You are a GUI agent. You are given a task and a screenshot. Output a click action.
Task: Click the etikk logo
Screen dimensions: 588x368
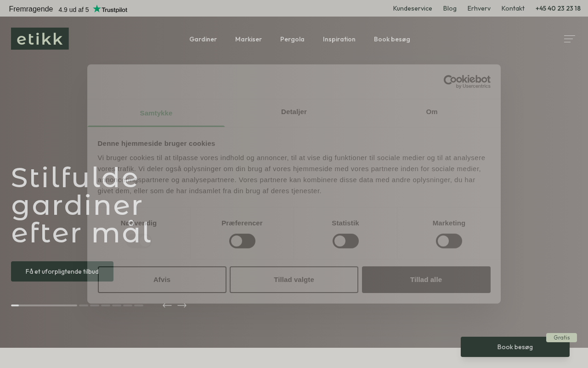tap(40, 39)
